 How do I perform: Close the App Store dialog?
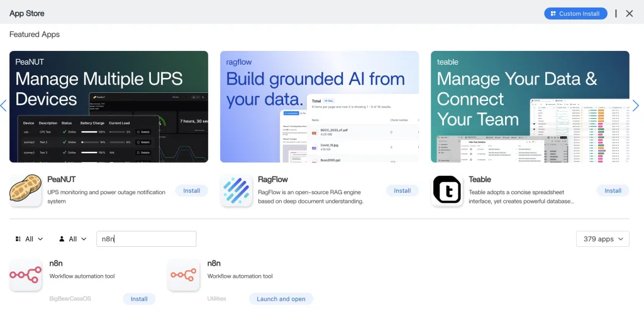(629, 13)
